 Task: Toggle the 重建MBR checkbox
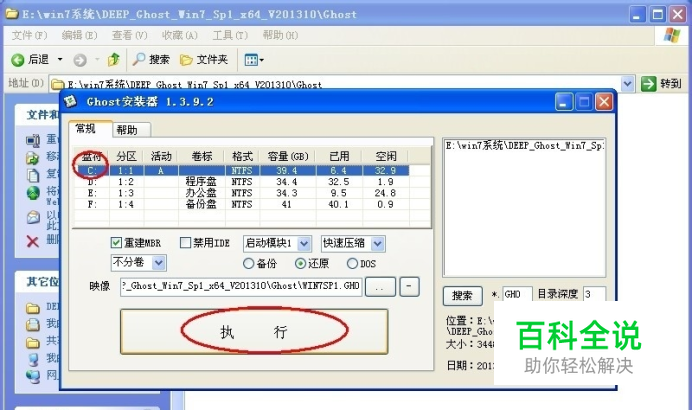click(x=116, y=242)
